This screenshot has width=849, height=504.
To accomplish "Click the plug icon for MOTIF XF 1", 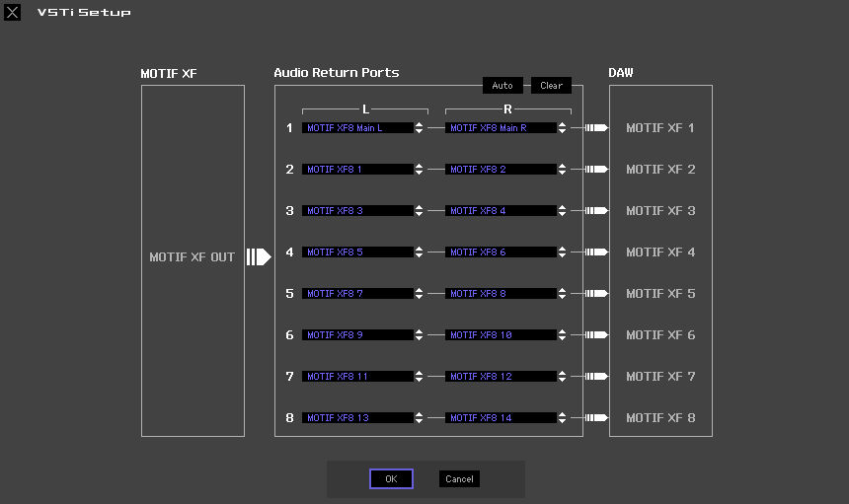I will click(x=595, y=128).
